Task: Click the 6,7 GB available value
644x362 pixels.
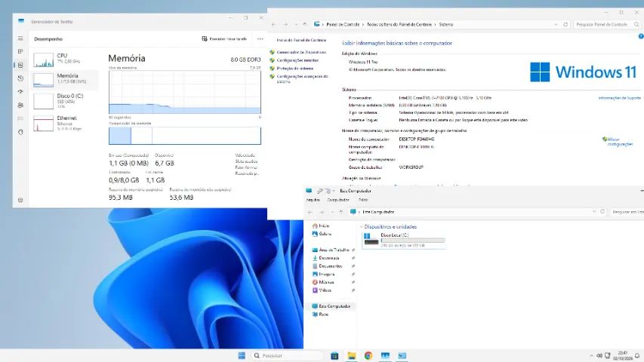Action: coord(165,164)
